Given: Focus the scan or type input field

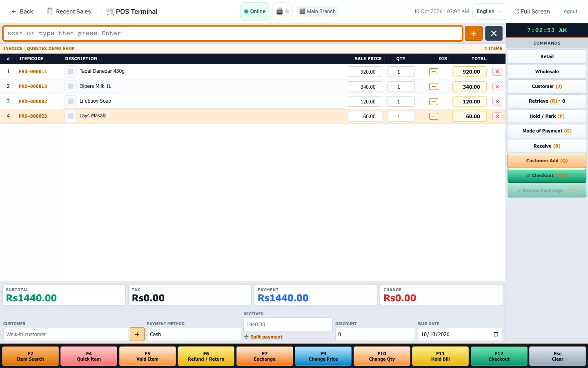Looking at the screenshot, I should click(233, 34).
